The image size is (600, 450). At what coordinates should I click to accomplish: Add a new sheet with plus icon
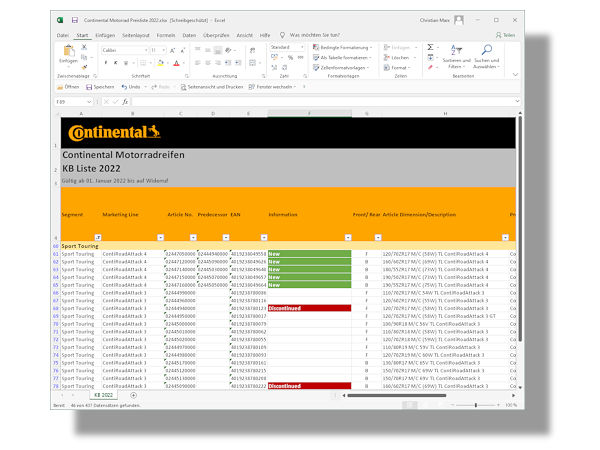(133, 395)
